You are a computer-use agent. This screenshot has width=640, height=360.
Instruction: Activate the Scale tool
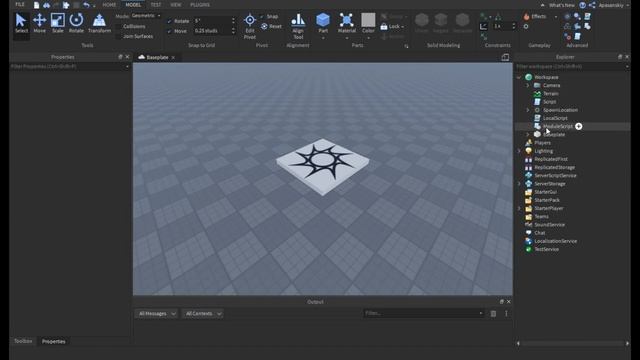[58, 23]
